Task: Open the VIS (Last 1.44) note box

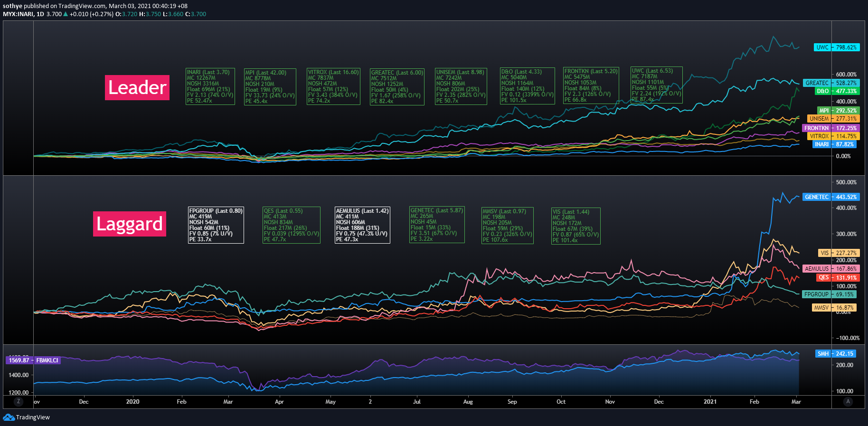Action: coord(576,226)
